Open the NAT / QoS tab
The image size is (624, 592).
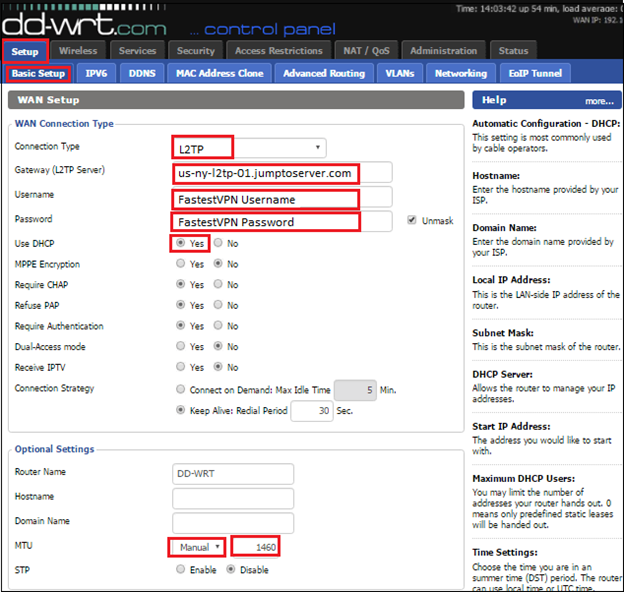click(366, 51)
